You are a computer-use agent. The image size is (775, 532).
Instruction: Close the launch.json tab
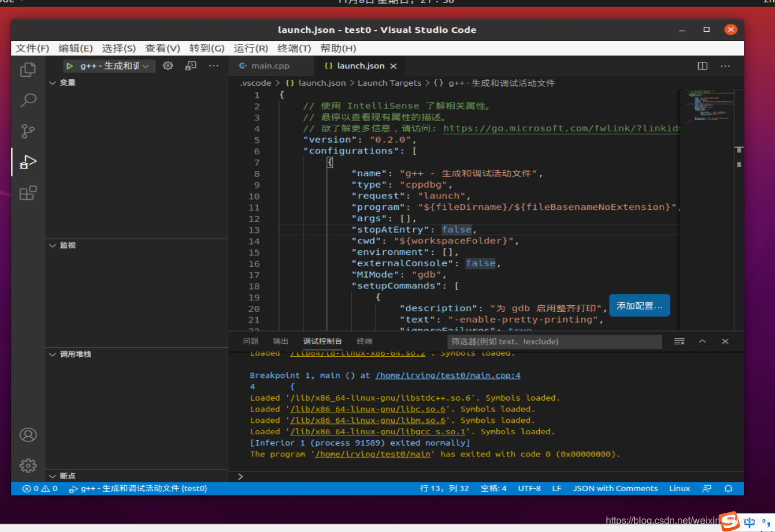[393, 66]
